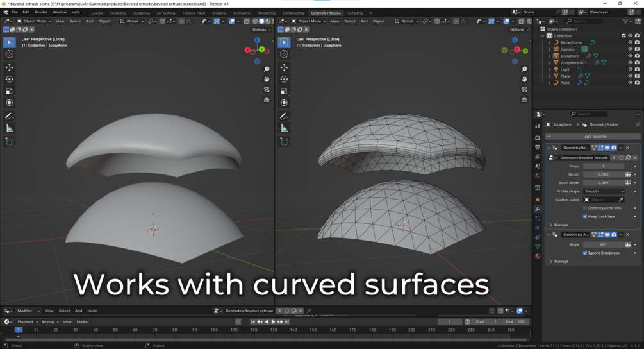Switch to the Shading workspace tab

(219, 13)
